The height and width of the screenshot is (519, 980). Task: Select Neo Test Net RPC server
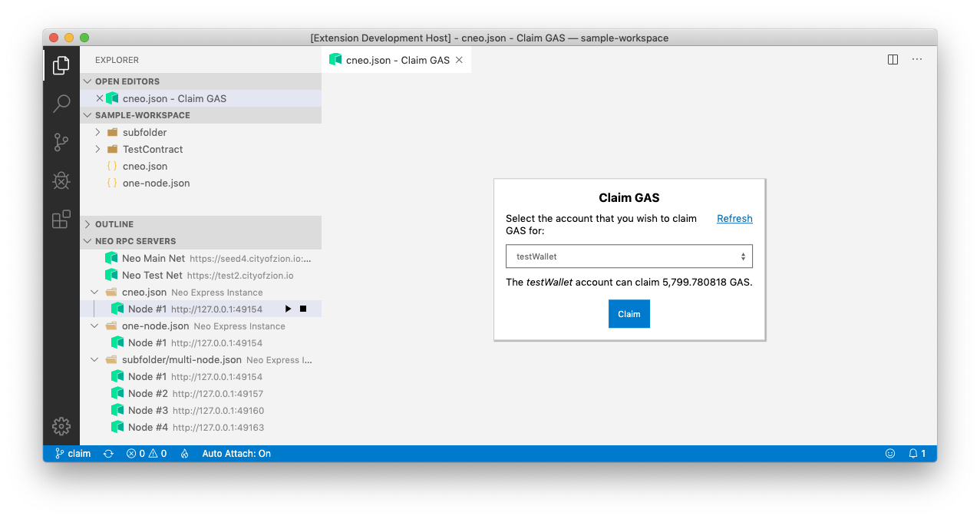[201, 275]
